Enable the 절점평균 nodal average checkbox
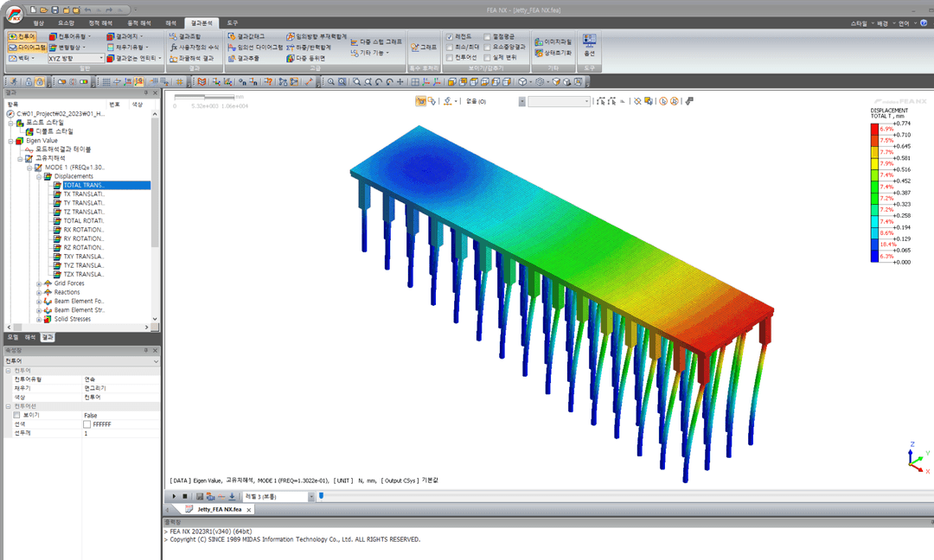The height and width of the screenshot is (560, 934). (x=487, y=37)
